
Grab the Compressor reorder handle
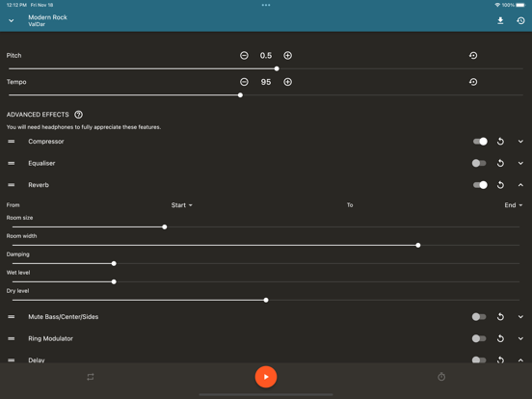pyautogui.click(x=12, y=142)
